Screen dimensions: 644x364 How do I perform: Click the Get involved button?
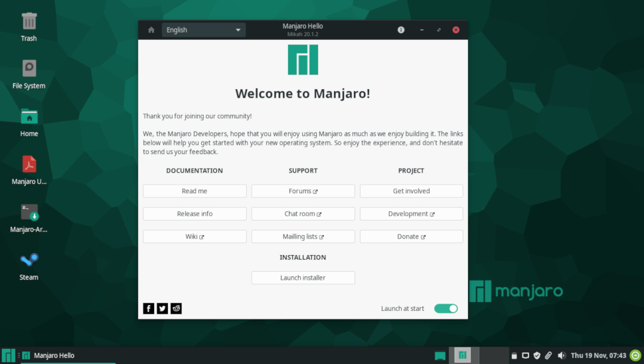click(412, 191)
